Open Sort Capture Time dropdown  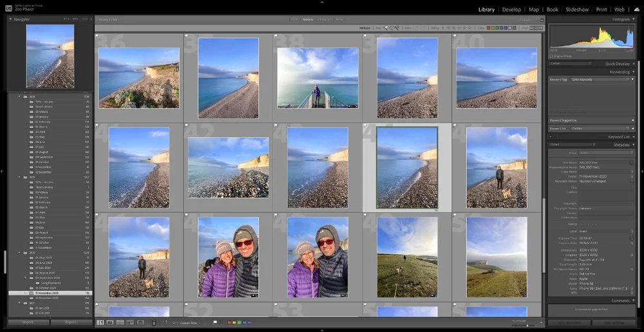[190, 322]
